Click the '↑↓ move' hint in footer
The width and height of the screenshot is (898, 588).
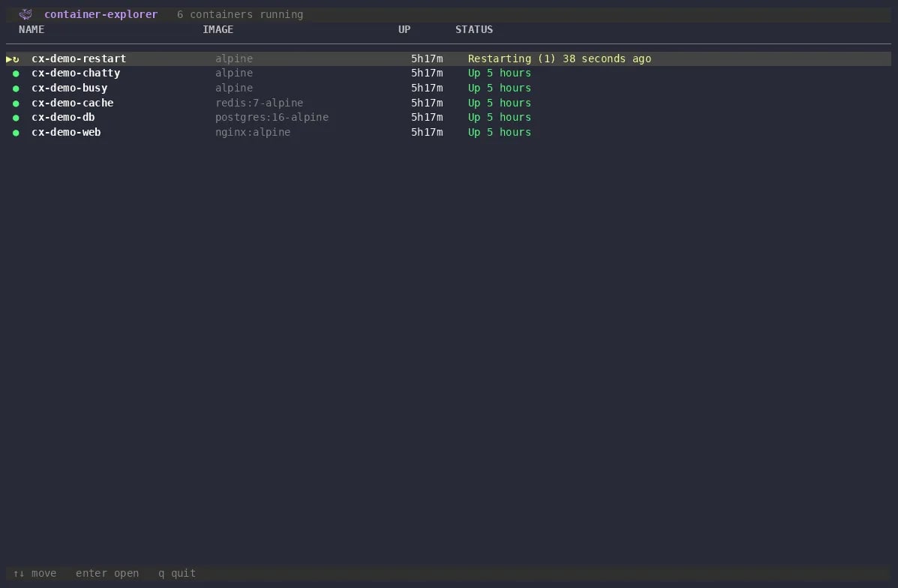tap(35, 573)
